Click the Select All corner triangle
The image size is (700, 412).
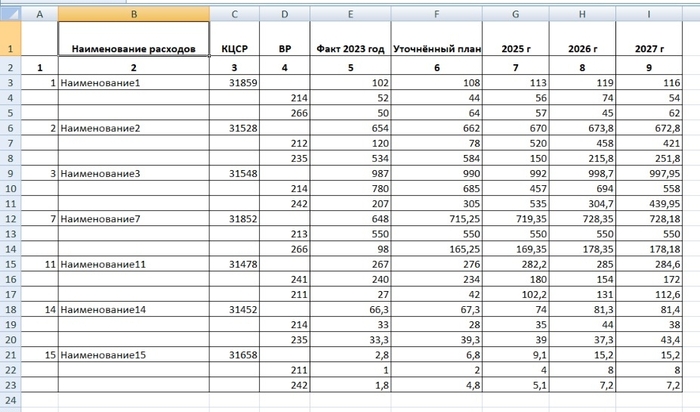(x=11, y=14)
